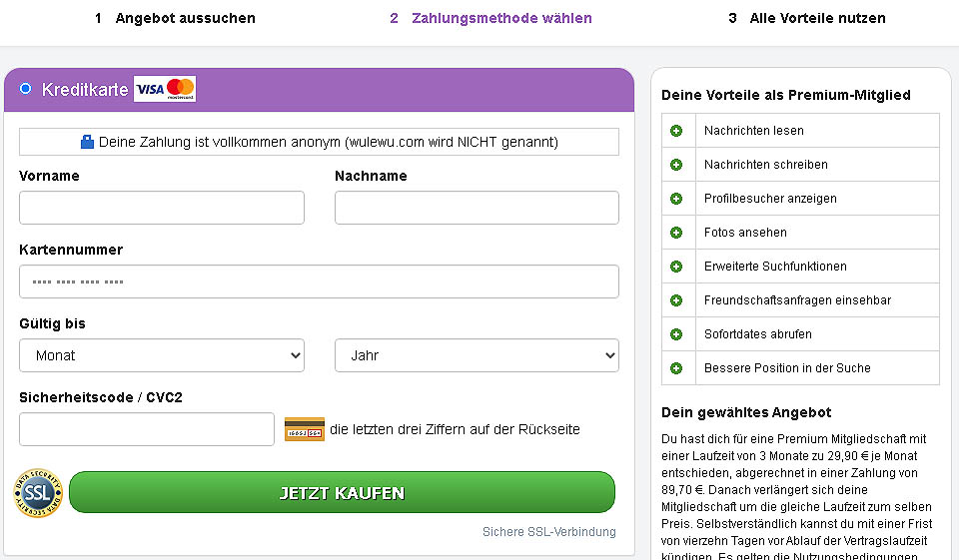Click the blue lock anonymity icon

pos(87,142)
